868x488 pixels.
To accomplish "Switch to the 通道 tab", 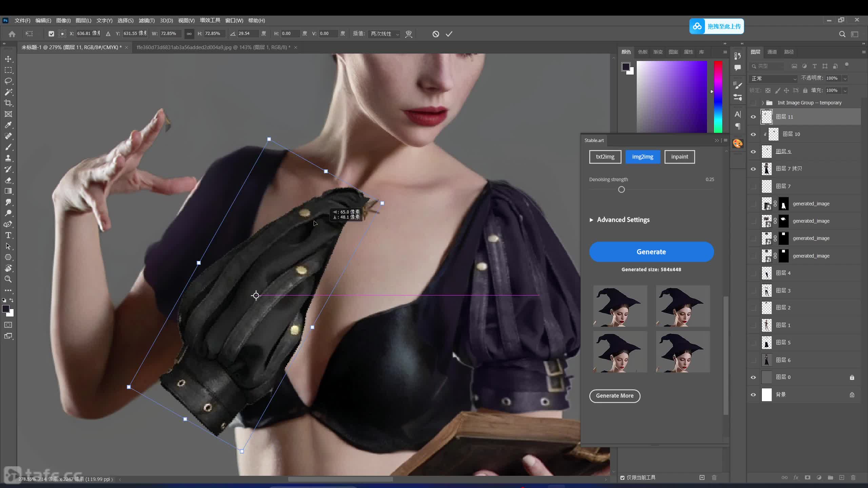I will [772, 52].
